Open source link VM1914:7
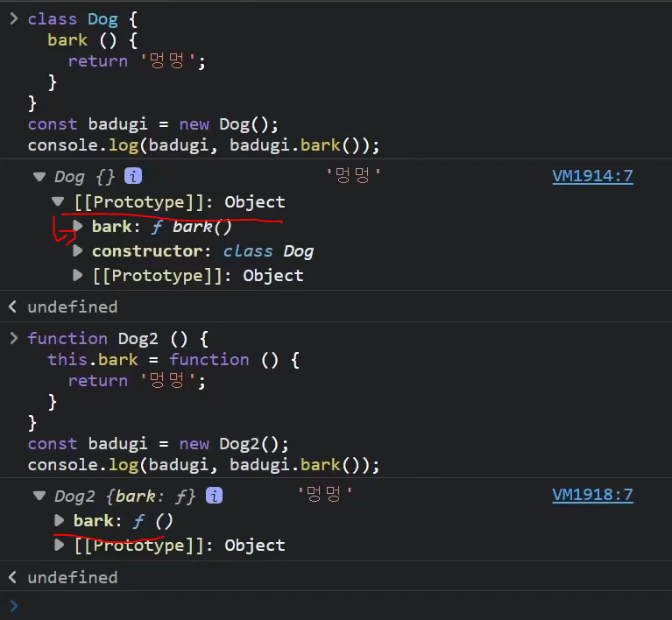Screen dimensions: 672x620 [x=592, y=176]
